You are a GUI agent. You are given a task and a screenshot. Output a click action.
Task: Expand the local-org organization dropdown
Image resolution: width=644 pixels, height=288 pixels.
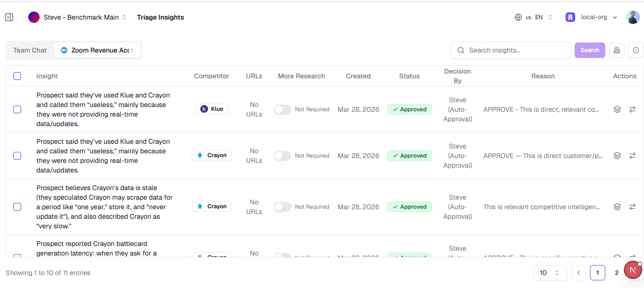(615, 18)
